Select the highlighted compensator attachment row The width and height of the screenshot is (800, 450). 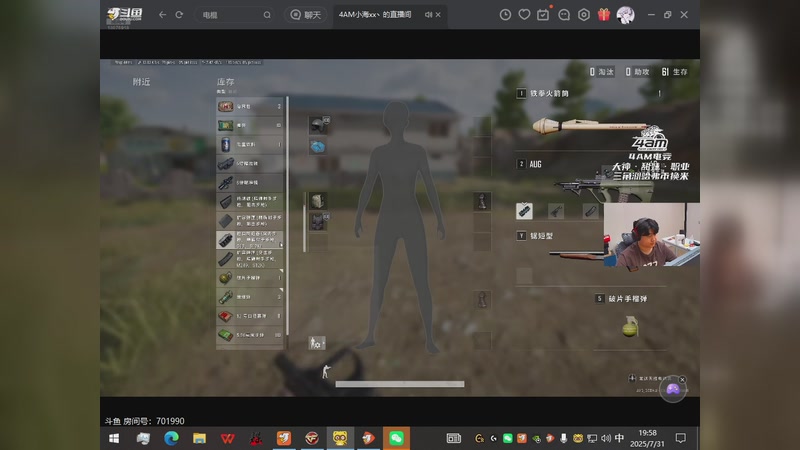[249, 240]
